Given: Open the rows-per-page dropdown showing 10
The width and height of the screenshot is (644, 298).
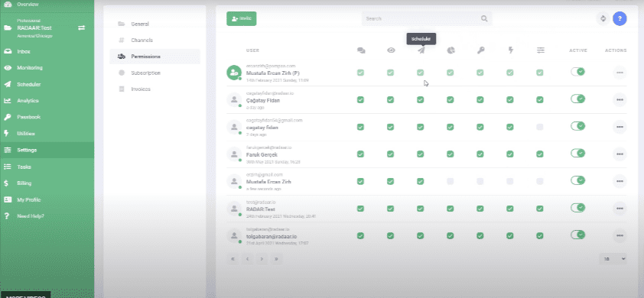Looking at the screenshot, I should [613, 259].
